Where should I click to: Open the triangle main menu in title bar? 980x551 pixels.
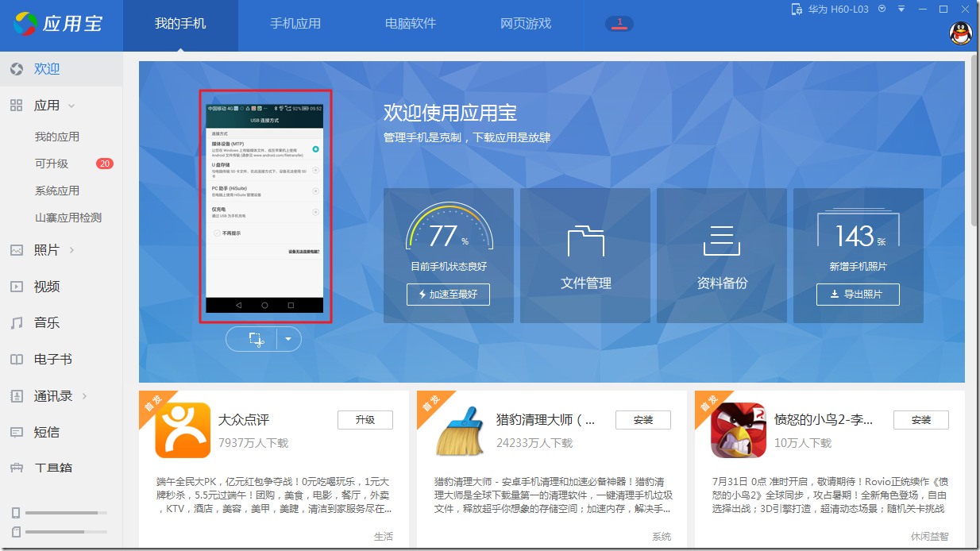(901, 10)
